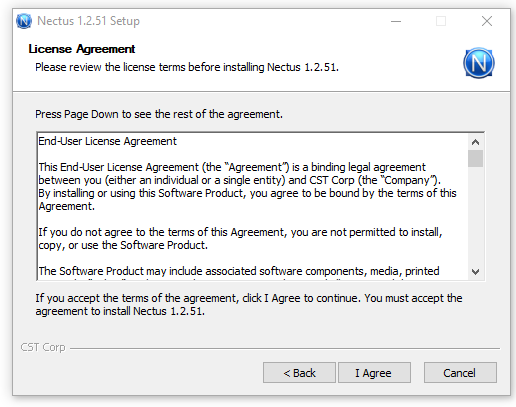Click the large Nectus N logo in header
The image size is (516, 407).
click(x=479, y=63)
